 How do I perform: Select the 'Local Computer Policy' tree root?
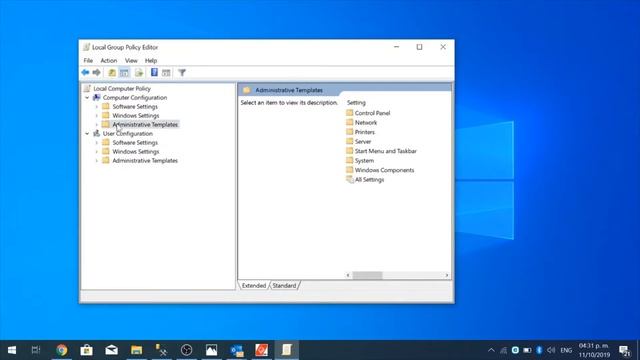click(x=122, y=88)
